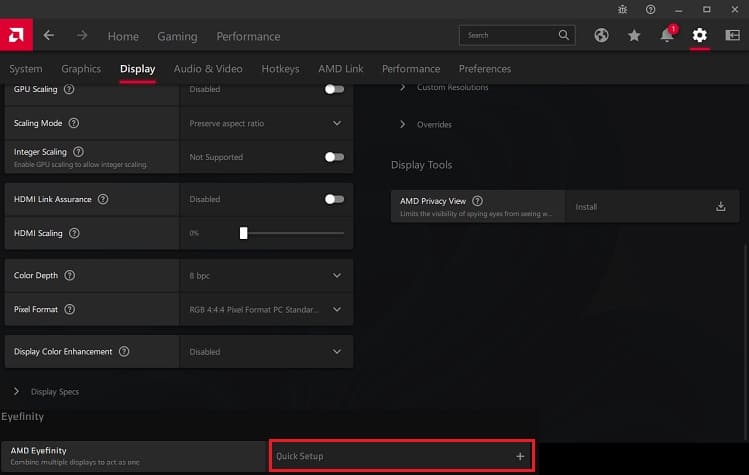Go back with the left arrow
Image resolution: width=749 pixels, height=475 pixels.
pyautogui.click(x=48, y=35)
